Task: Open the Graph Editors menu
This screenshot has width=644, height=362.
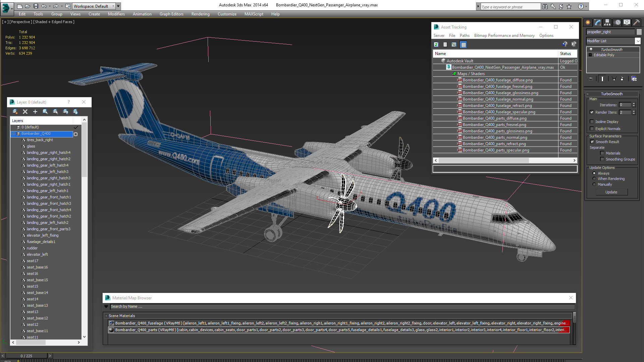Action: click(x=171, y=14)
